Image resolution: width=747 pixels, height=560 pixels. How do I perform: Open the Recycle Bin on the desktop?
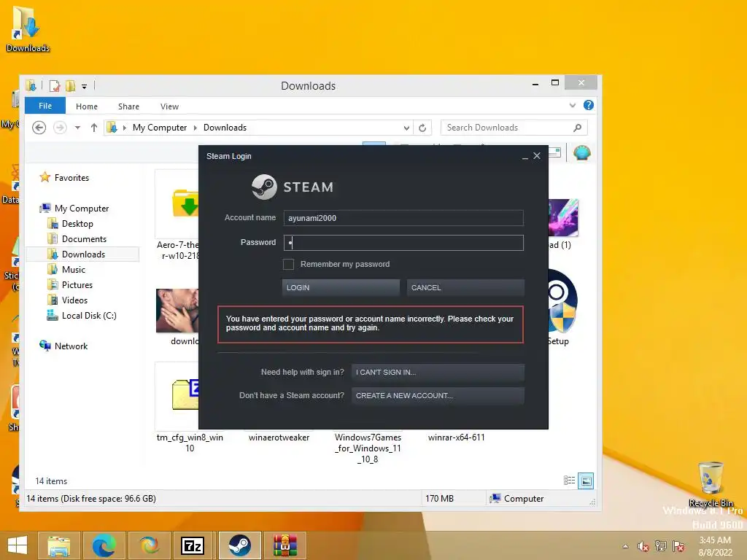point(711,484)
